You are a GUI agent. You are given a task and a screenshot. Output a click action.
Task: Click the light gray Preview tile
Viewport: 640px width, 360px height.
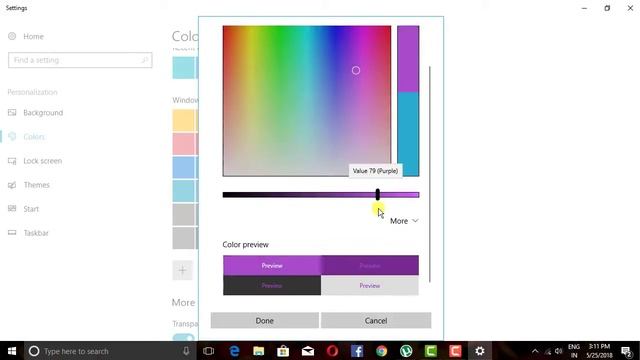[x=370, y=285]
